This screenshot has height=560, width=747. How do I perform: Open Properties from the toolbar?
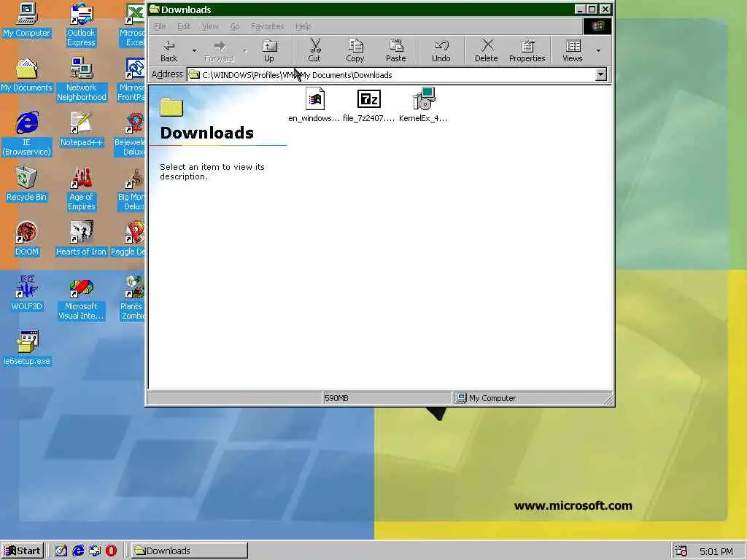[527, 51]
